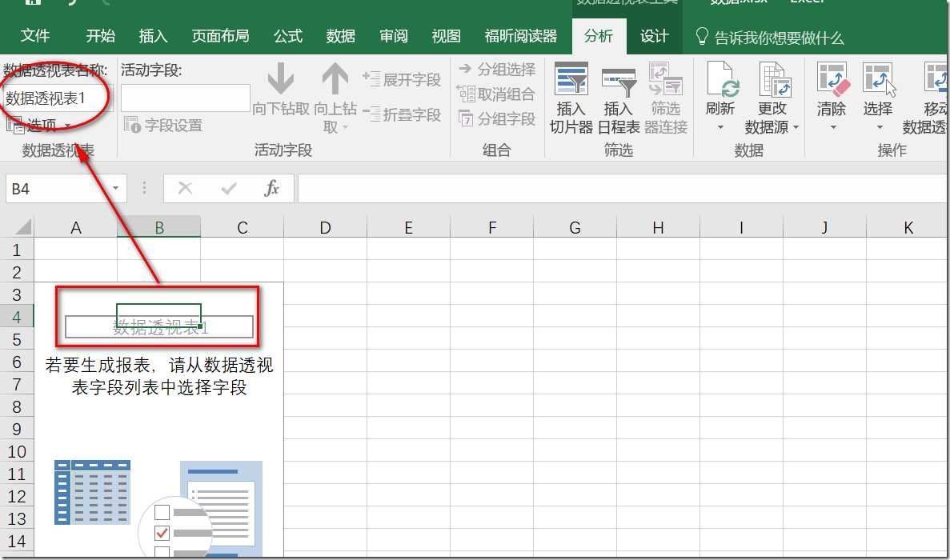
Task: Select row 1 header
Action: (x=17, y=250)
